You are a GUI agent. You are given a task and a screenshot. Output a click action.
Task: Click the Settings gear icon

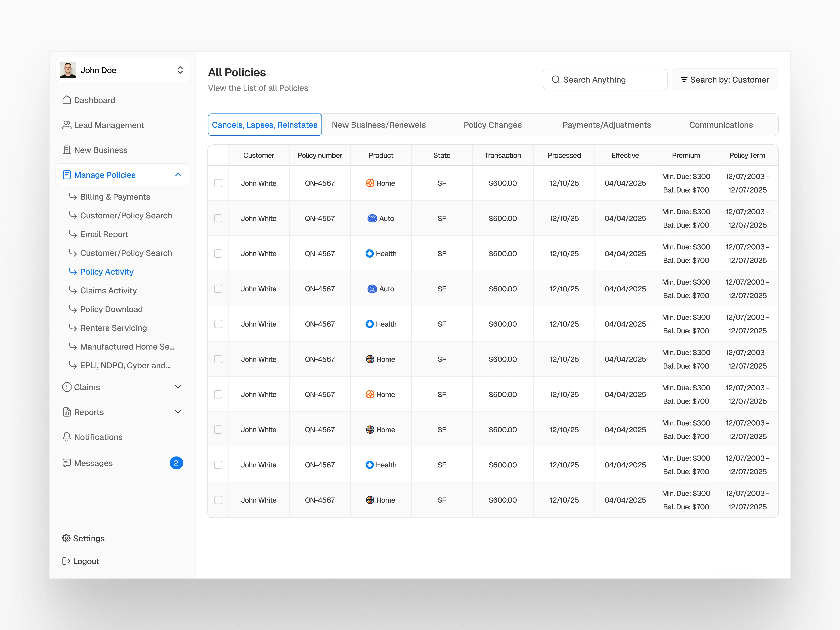(66, 538)
